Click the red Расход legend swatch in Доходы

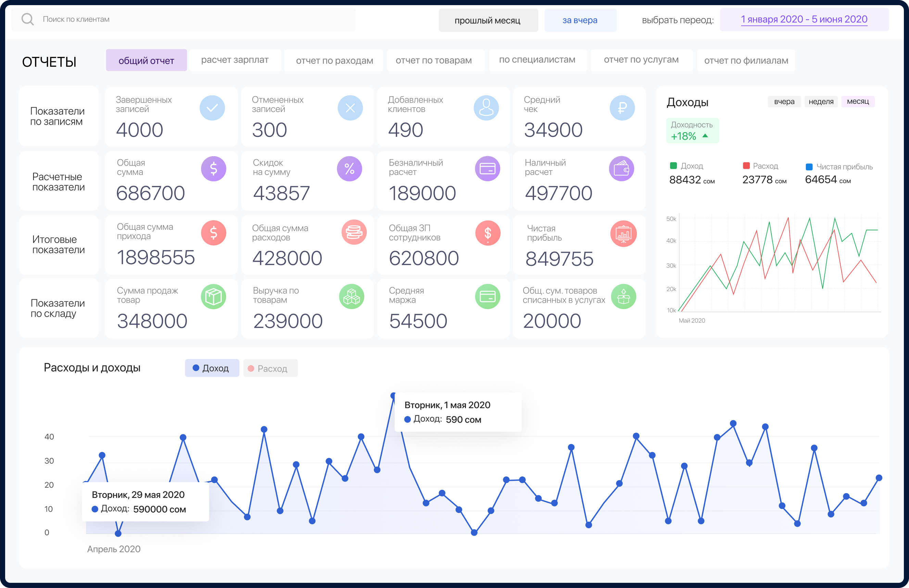[x=746, y=165]
